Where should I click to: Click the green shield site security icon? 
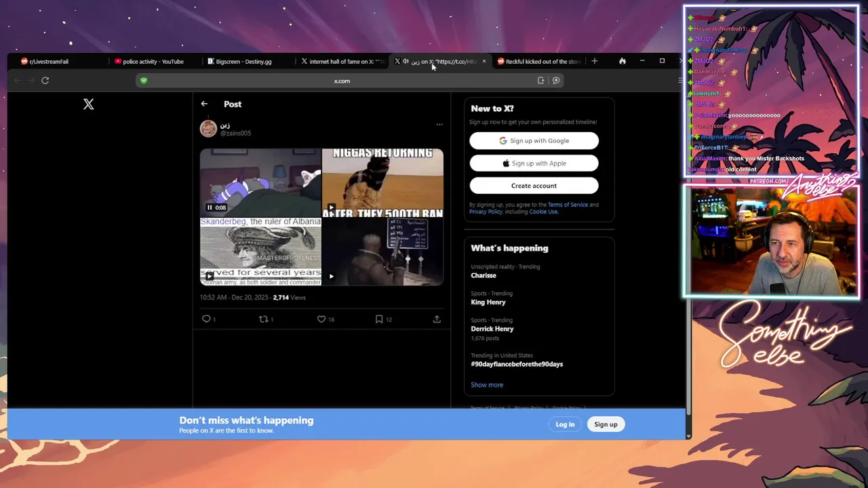click(x=143, y=81)
